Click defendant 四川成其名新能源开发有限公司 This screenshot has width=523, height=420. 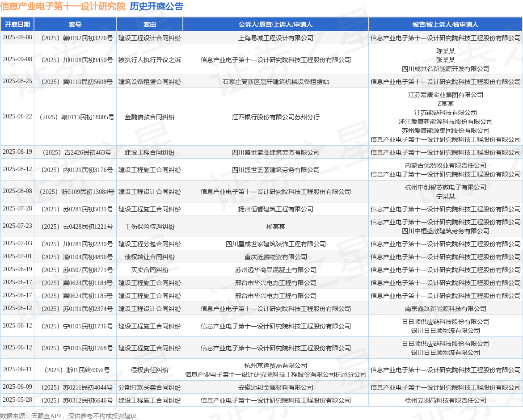tap(445, 69)
